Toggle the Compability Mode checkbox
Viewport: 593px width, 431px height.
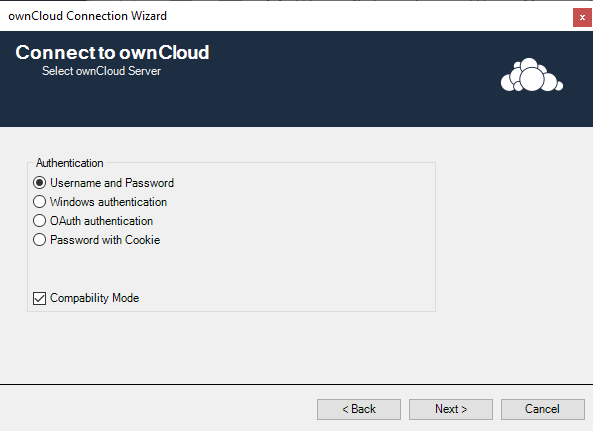coord(39,298)
